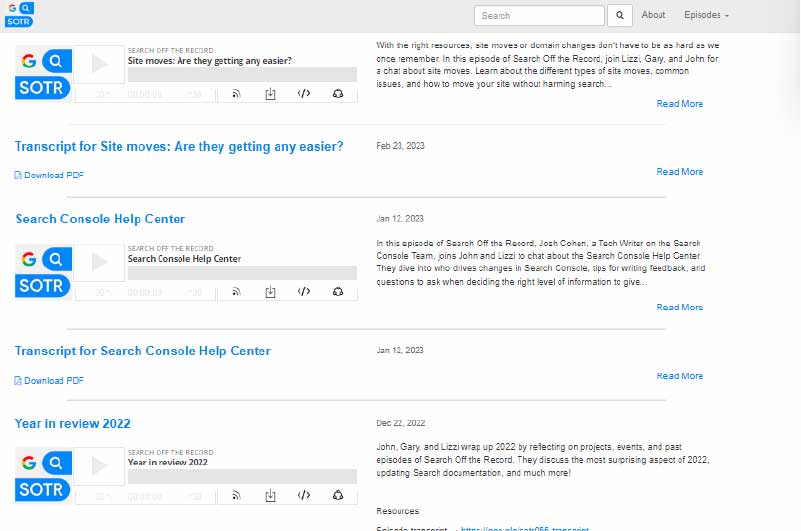Viewport: 801px width, 531px height.
Task: Open Read More for Site moves transcript
Action: click(679, 172)
